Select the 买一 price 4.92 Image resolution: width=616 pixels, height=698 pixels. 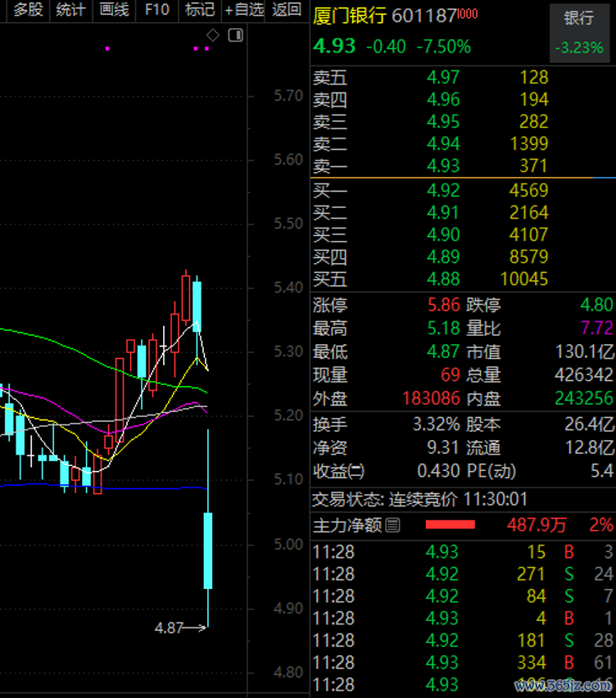[x=443, y=191]
